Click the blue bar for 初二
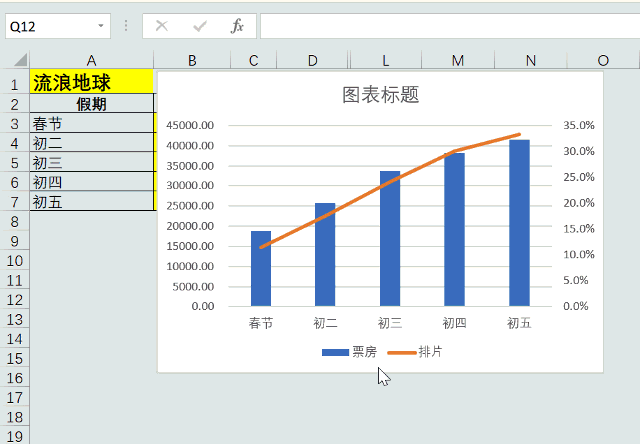The width and height of the screenshot is (640, 444). tap(325, 255)
